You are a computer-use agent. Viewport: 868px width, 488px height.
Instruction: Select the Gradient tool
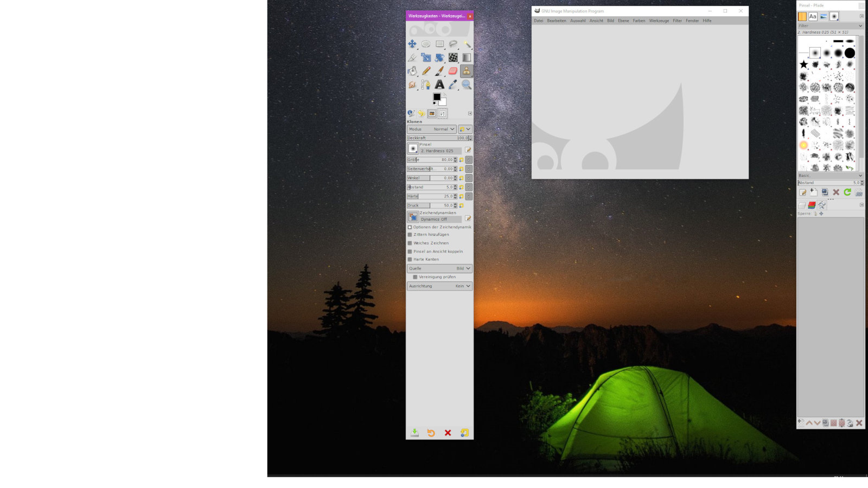(x=467, y=57)
